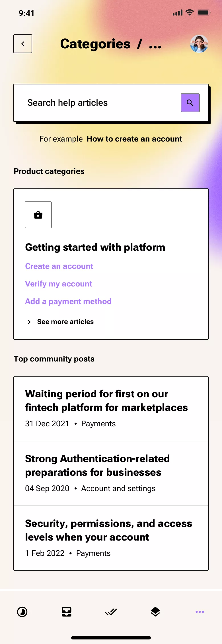Select the Categories header title
The width and height of the screenshot is (222, 644).
(95, 43)
